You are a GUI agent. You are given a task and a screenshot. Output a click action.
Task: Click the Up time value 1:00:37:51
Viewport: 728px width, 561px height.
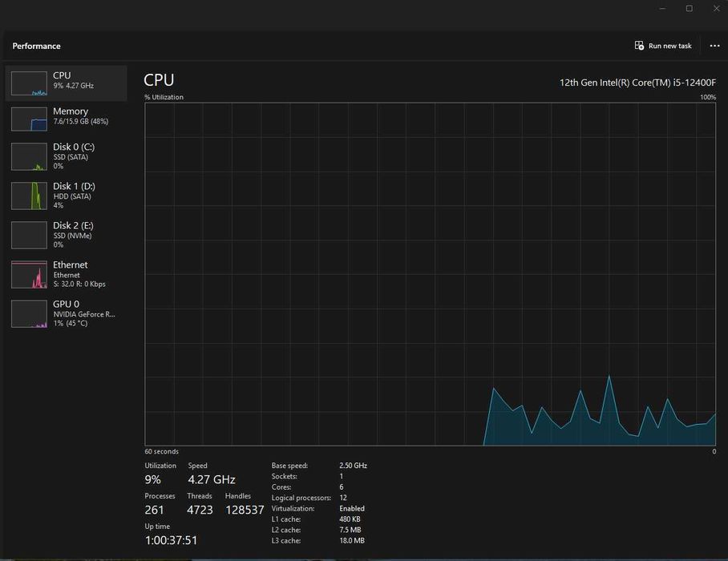point(171,540)
